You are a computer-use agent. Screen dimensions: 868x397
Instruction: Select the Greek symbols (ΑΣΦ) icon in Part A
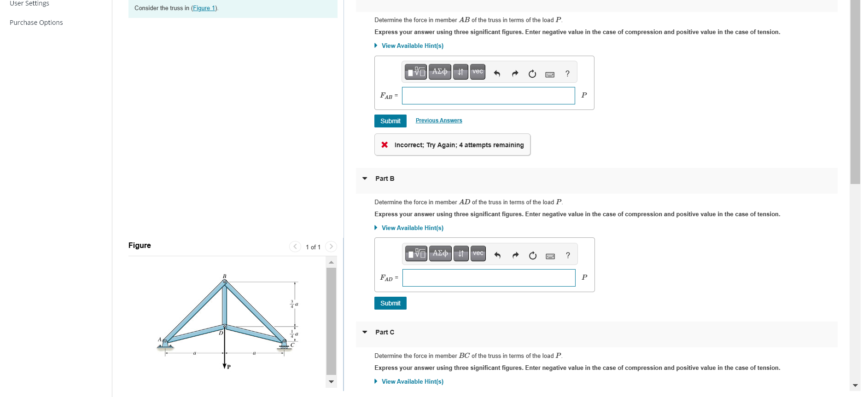(439, 72)
